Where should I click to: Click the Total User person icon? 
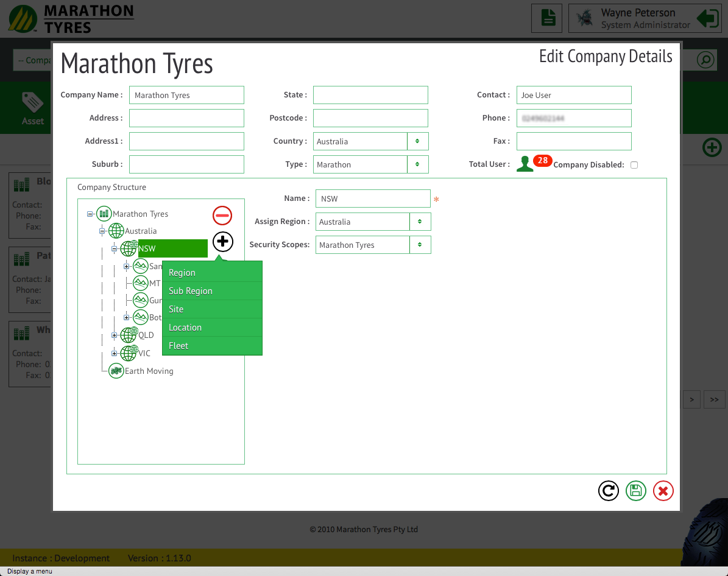coord(525,164)
